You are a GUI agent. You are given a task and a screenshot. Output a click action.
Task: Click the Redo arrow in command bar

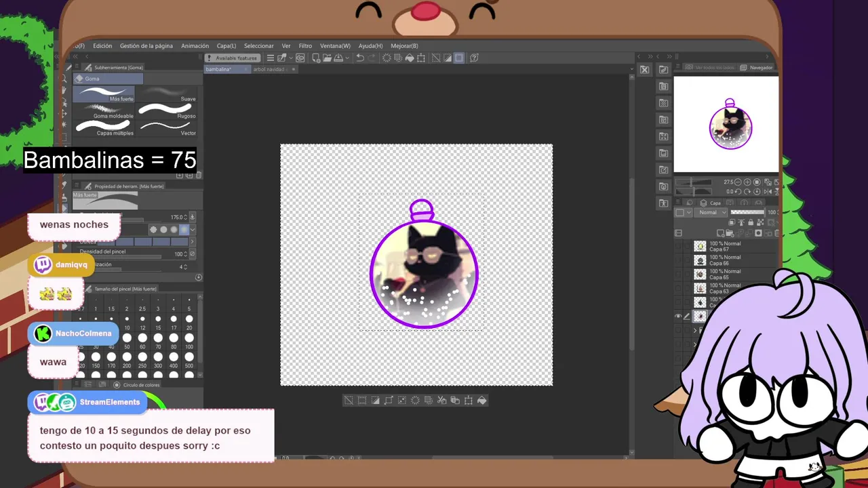coord(372,58)
